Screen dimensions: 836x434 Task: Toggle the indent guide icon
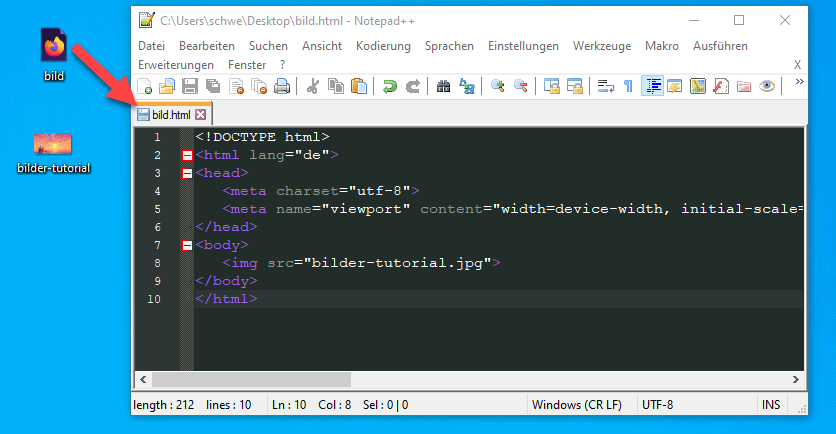(652, 86)
